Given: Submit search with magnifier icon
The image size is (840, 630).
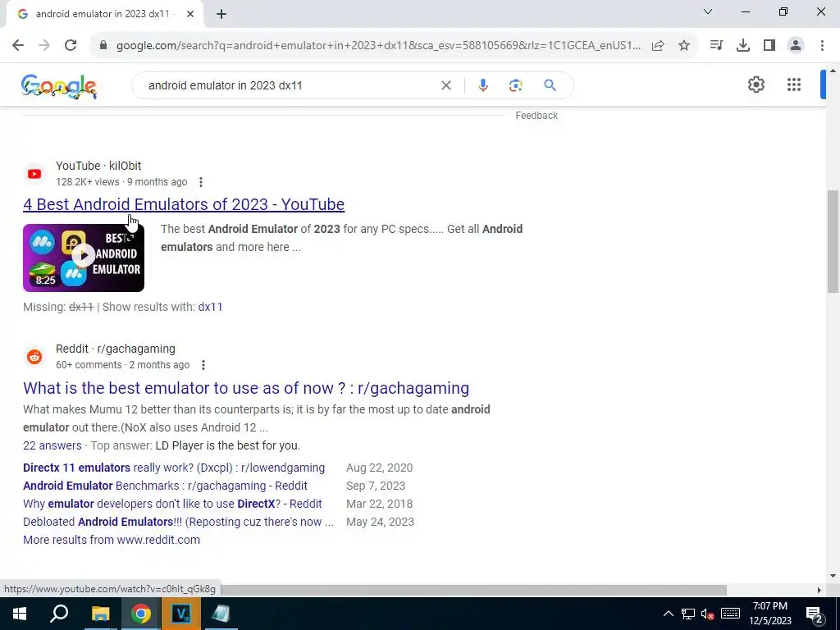Looking at the screenshot, I should coord(550,85).
